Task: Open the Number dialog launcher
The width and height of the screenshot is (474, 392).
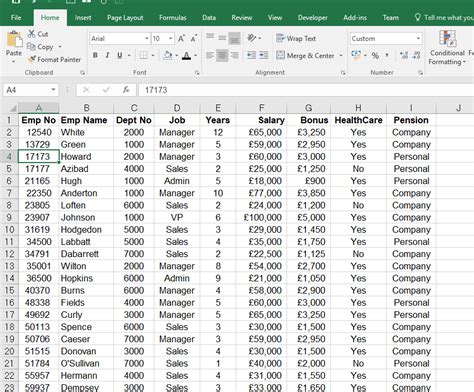Action: [x=421, y=73]
